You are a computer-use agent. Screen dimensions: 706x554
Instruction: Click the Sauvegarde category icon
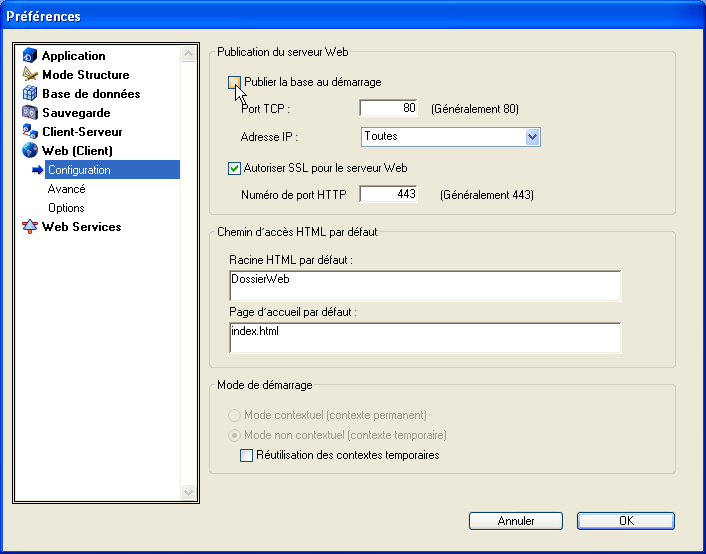pyautogui.click(x=30, y=113)
